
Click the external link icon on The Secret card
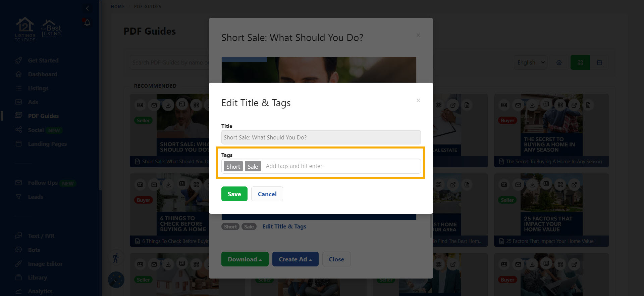pos(574,105)
